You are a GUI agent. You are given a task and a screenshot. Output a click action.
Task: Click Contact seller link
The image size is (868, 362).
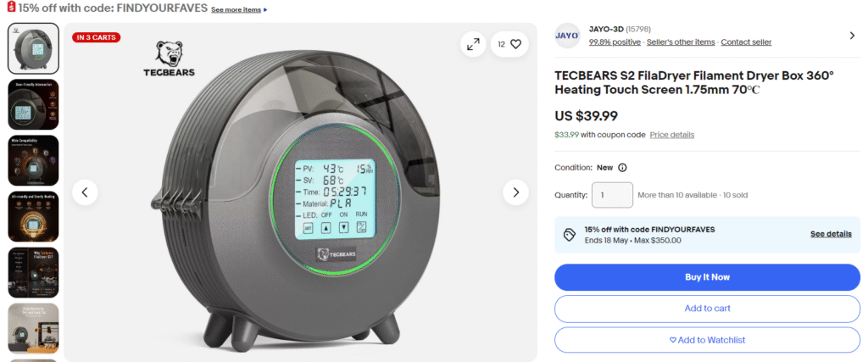click(746, 42)
